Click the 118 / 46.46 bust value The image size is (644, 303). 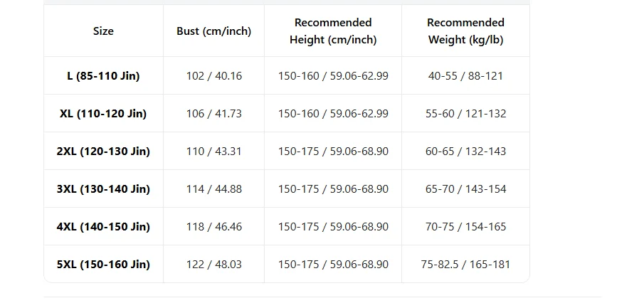click(214, 227)
